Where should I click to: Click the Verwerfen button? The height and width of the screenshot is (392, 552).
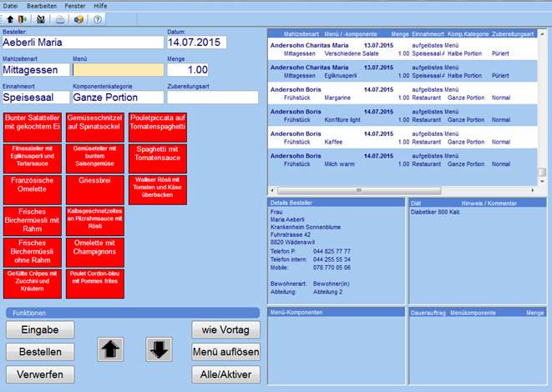coord(40,374)
